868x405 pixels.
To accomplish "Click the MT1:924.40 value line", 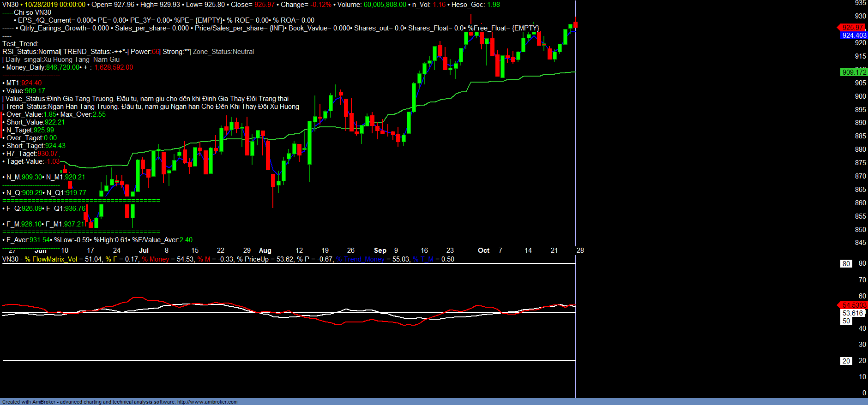I will coord(23,83).
